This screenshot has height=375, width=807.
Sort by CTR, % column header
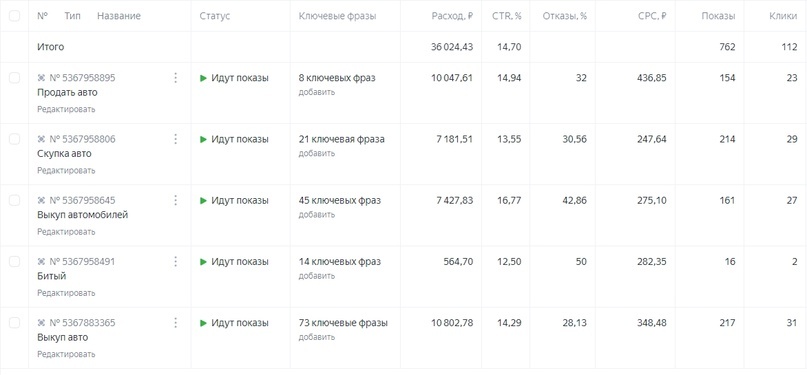tap(506, 16)
